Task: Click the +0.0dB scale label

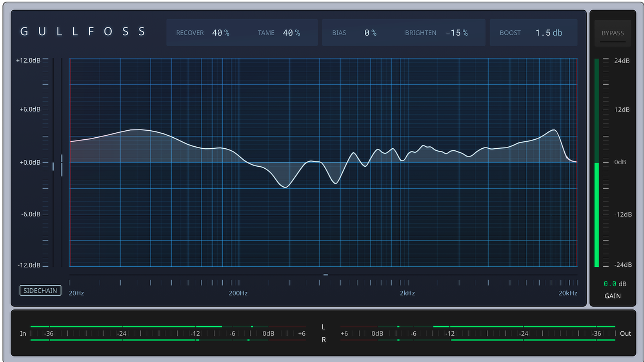Action: tap(30, 163)
